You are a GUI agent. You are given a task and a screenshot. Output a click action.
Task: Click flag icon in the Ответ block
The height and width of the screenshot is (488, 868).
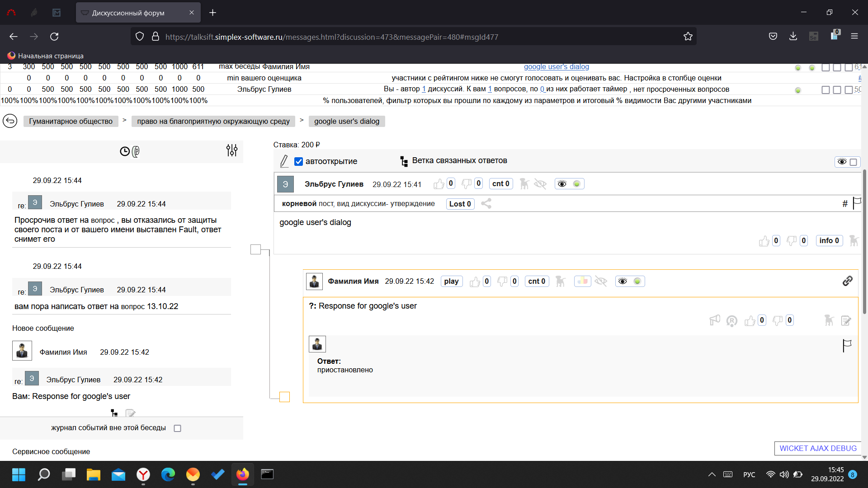847,346
